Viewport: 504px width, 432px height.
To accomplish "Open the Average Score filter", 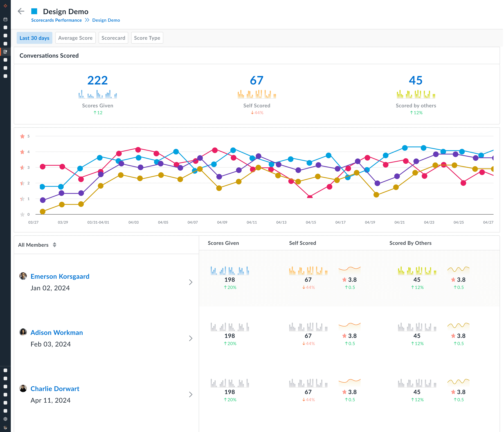I will [75, 38].
